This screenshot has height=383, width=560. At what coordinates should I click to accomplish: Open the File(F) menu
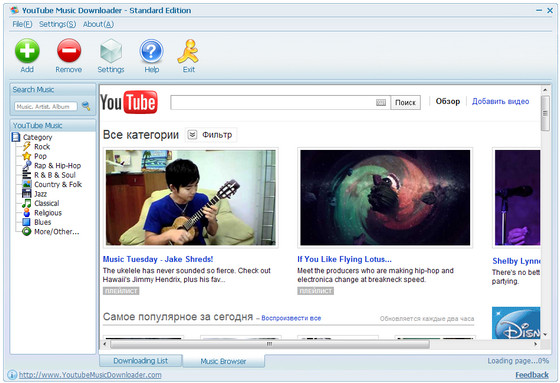point(22,24)
